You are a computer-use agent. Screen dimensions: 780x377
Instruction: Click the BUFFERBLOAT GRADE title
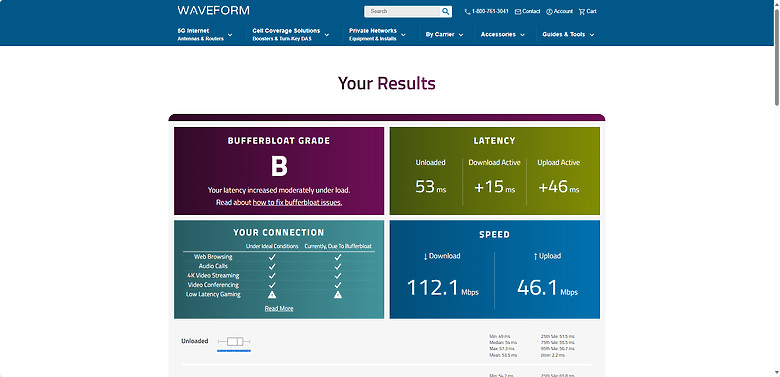279,141
